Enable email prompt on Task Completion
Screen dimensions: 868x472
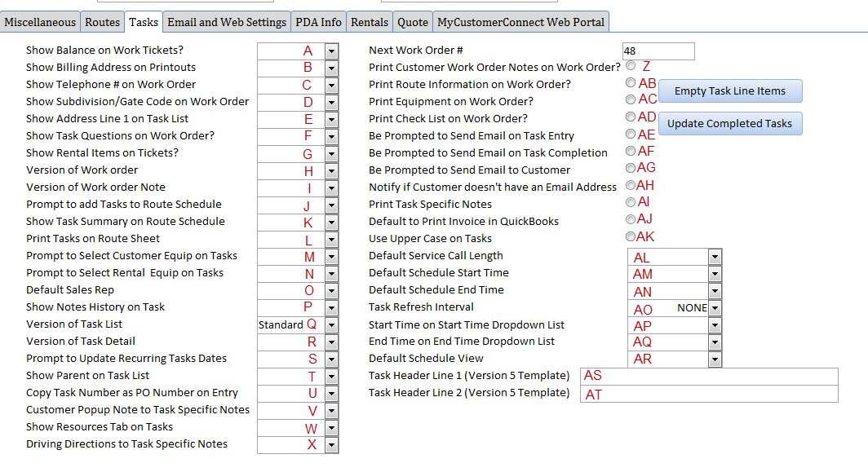tap(631, 151)
